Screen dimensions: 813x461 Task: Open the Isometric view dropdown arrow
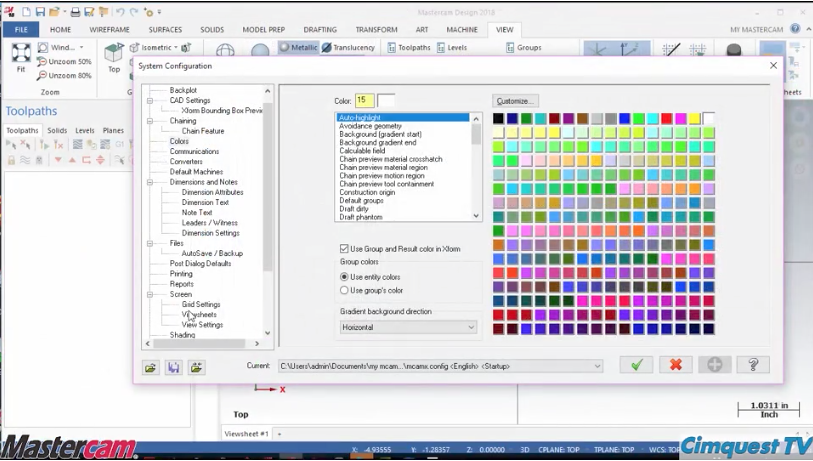coord(176,47)
